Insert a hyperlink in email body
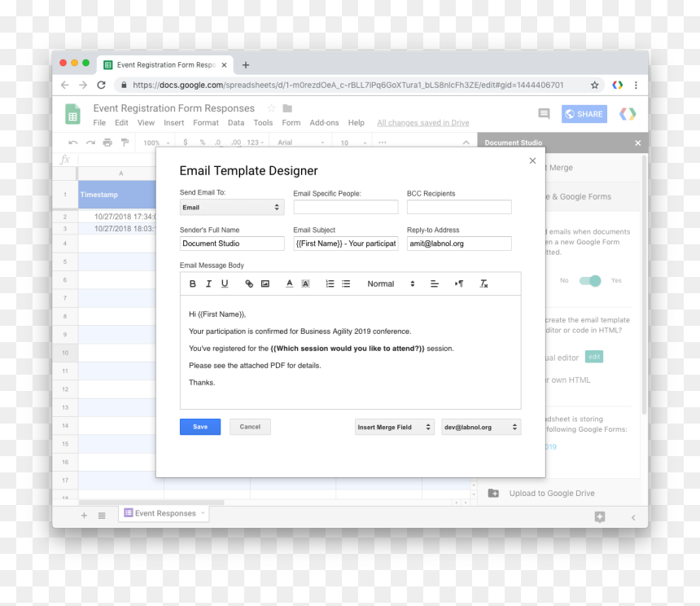700x606 pixels. pyautogui.click(x=249, y=283)
